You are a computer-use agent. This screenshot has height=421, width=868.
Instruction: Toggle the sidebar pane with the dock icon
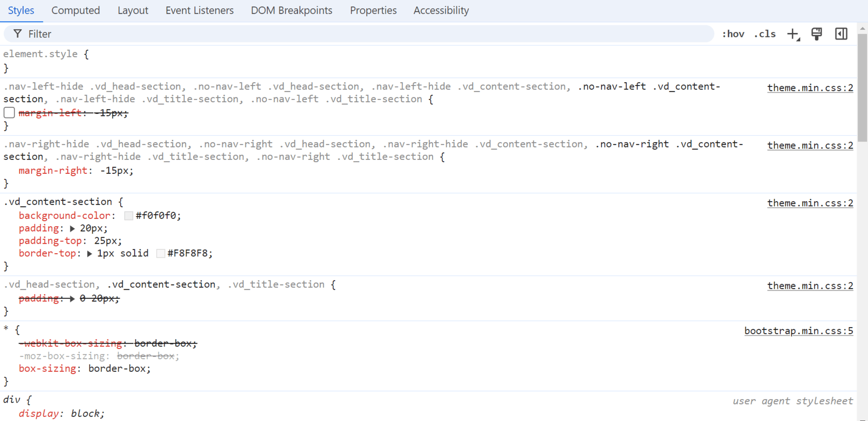[841, 33]
